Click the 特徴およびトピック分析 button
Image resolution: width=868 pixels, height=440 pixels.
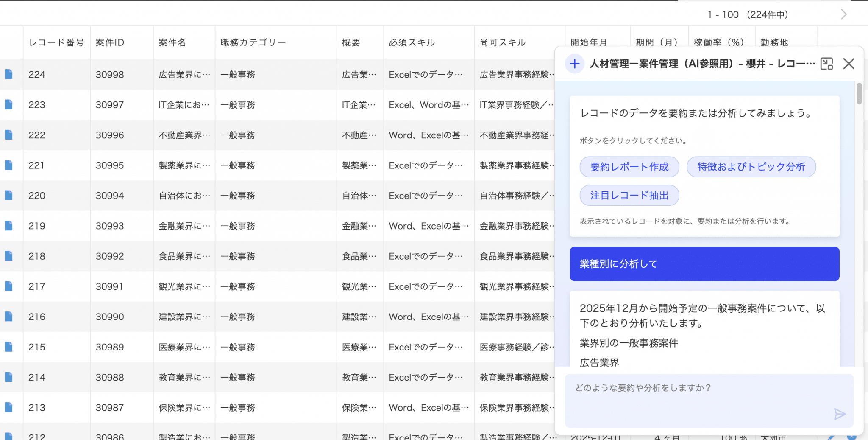(751, 167)
